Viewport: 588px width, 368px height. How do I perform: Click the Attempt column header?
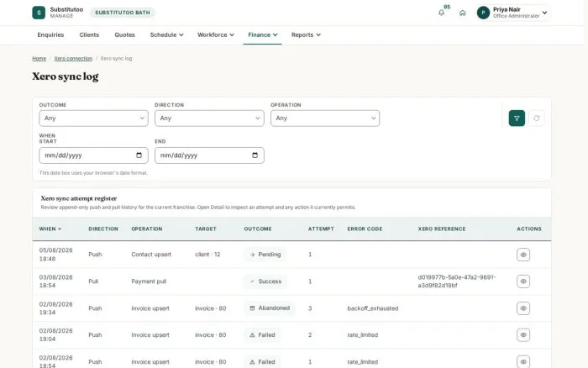point(321,229)
